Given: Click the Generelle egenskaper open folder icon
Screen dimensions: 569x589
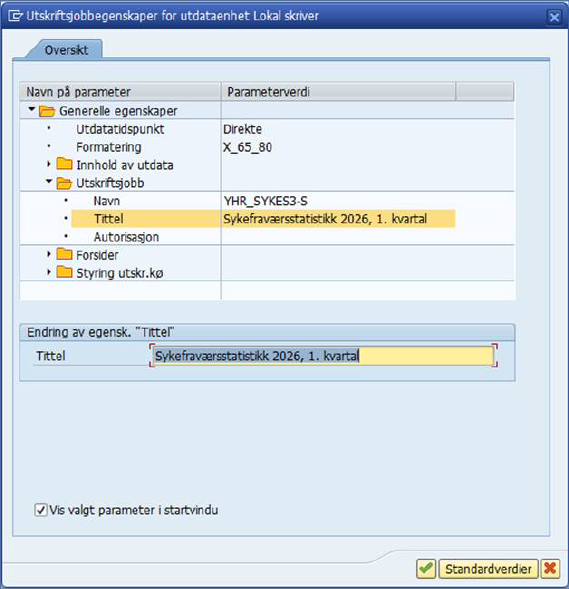Looking at the screenshot, I should click(47, 111).
